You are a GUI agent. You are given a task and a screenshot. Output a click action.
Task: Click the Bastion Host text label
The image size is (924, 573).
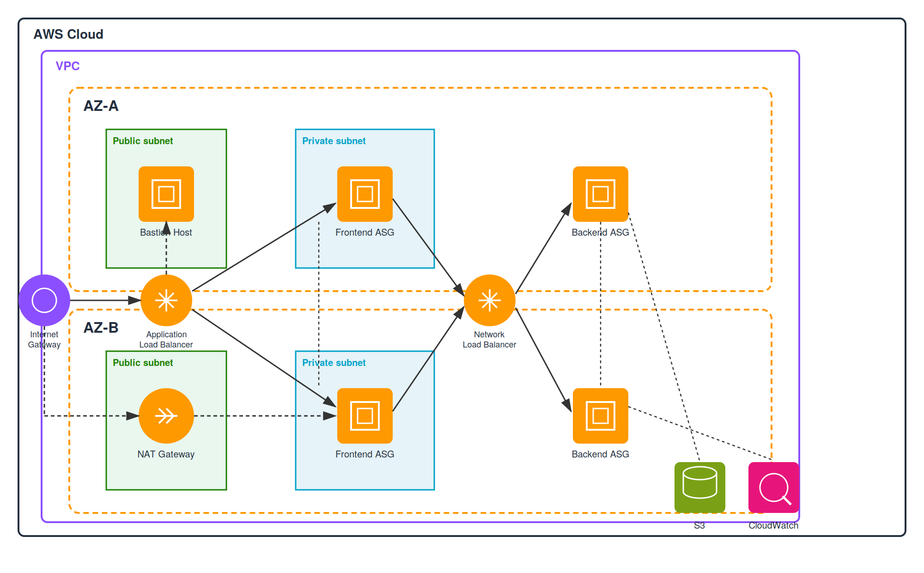(166, 232)
